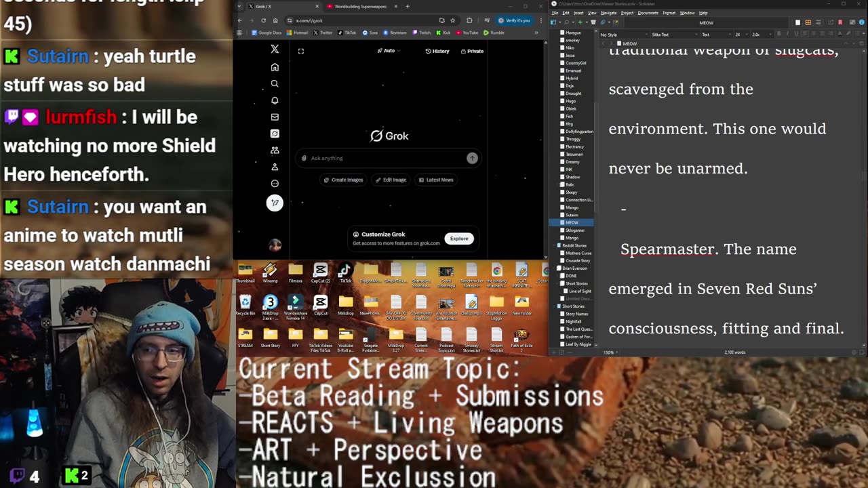Toggle Italic in Scrivener format bar
868x488 pixels.
pyautogui.click(x=787, y=35)
